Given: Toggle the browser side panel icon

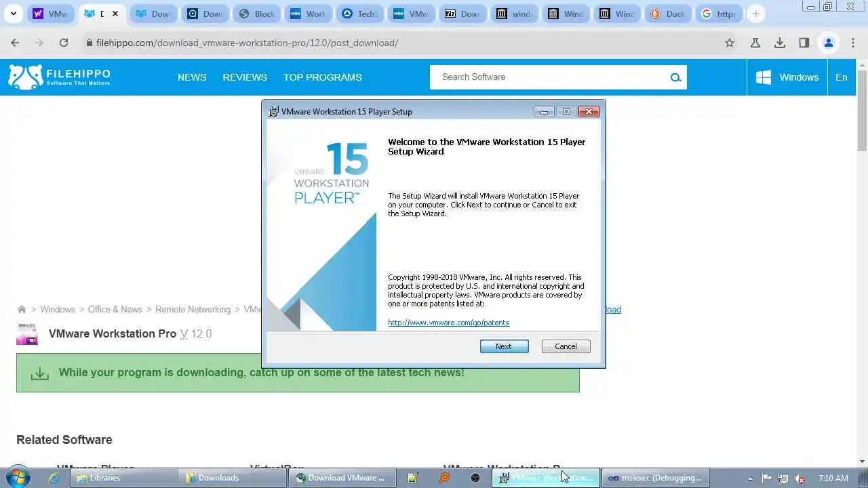Looking at the screenshot, I should (x=804, y=43).
